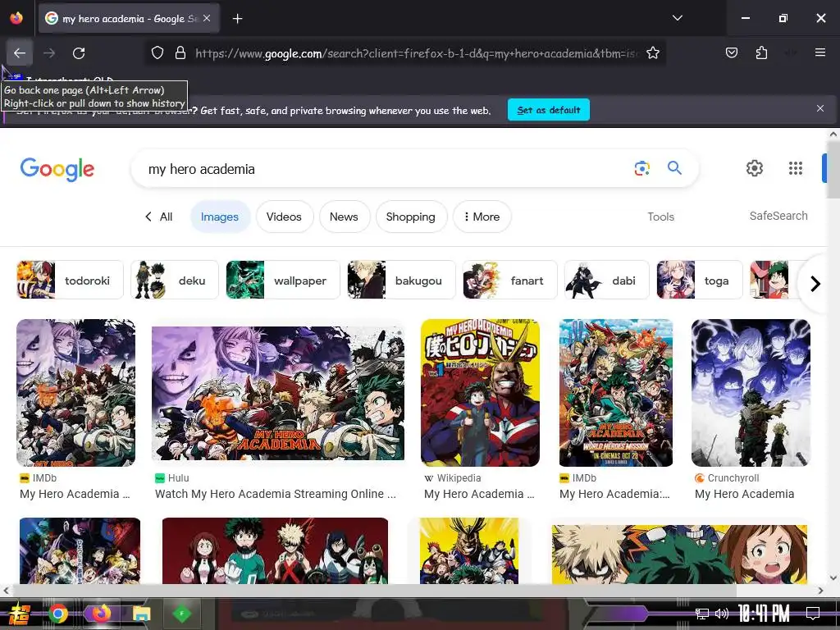Open the Hulu wide banner image result
Viewport: 840px width, 630px height.
278,393
